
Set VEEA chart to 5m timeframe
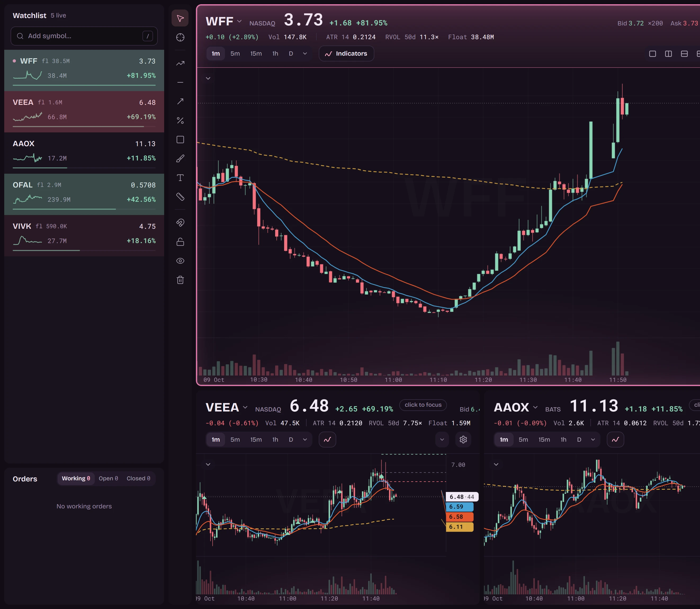(235, 440)
